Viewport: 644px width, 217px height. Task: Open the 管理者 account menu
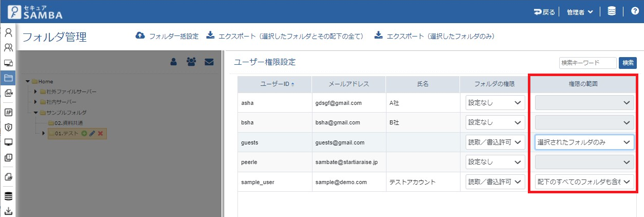(580, 11)
